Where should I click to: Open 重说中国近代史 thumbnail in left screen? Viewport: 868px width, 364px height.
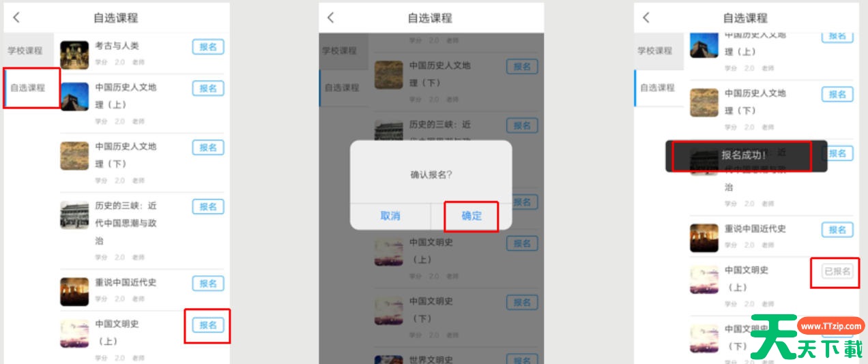(x=74, y=291)
